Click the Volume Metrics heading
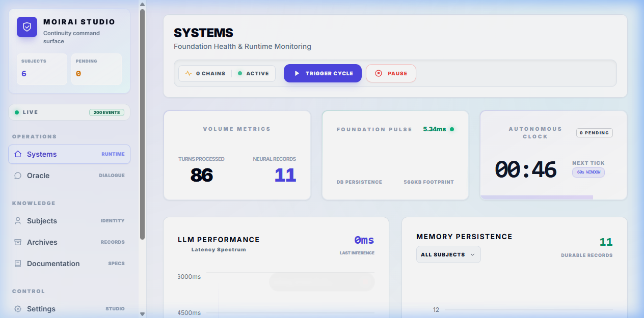 237,129
